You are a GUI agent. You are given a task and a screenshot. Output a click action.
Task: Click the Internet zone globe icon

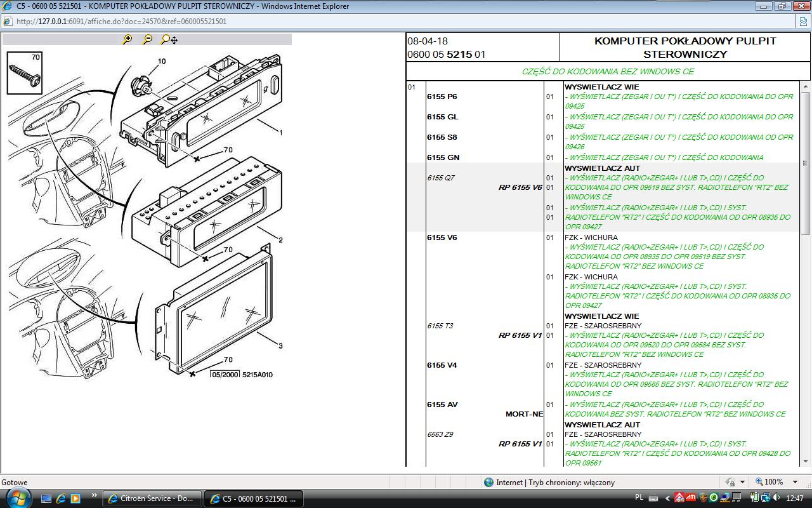[488, 482]
